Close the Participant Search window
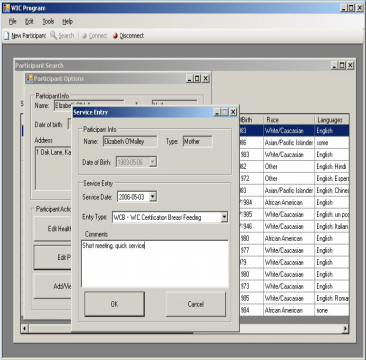Viewport: 366px width, 360px height. pyautogui.click(x=350, y=66)
